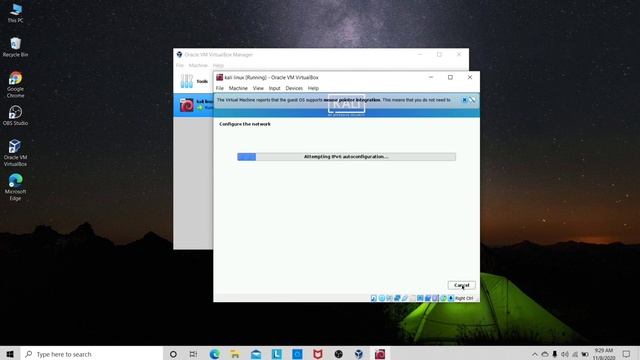Viewport: 640px width, 360px height.
Task: Open the Windows notification center
Action: click(627, 354)
